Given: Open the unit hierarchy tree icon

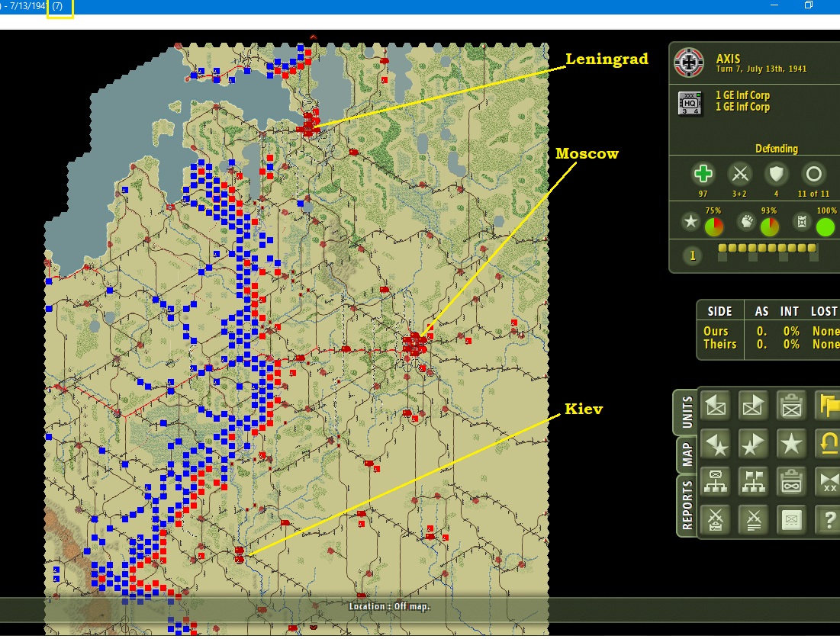Looking at the screenshot, I should tap(716, 481).
